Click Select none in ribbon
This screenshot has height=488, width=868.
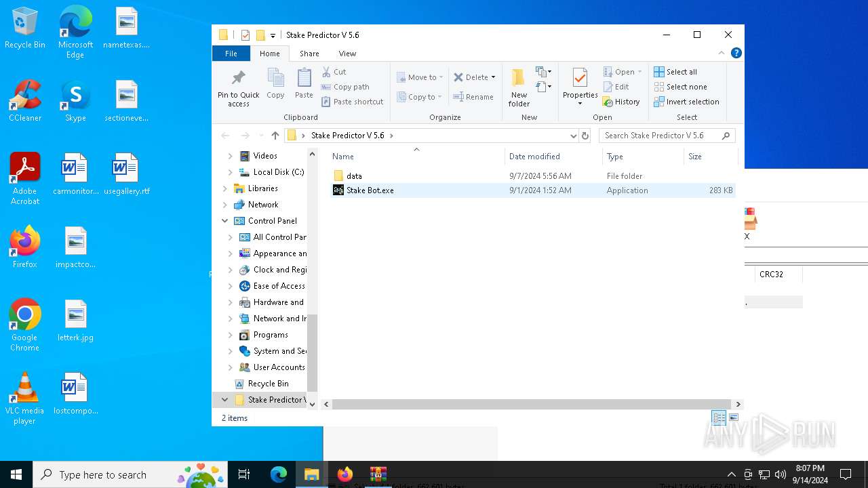[x=680, y=87]
